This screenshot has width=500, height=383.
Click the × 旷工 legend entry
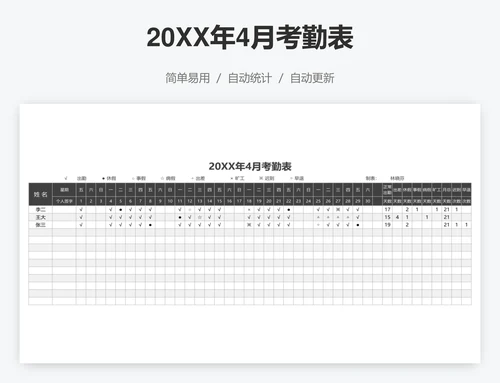(x=237, y=178)
